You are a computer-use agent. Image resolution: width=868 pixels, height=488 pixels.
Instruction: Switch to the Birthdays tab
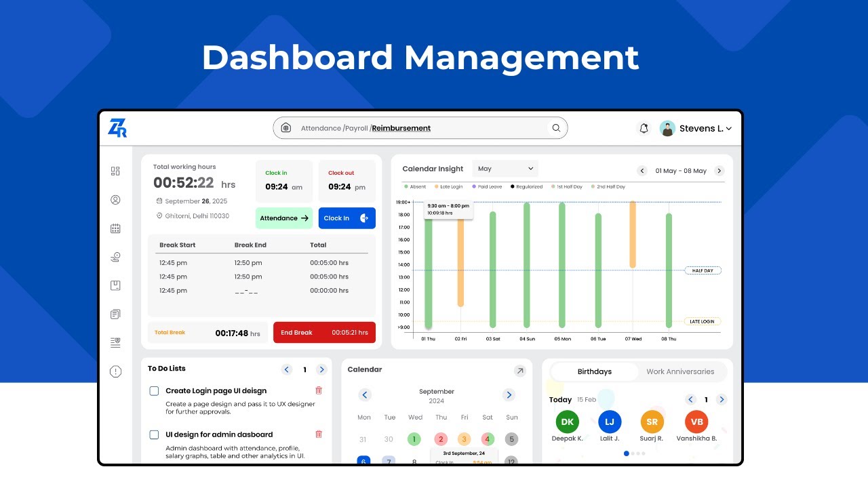click(x=595, y=371)
